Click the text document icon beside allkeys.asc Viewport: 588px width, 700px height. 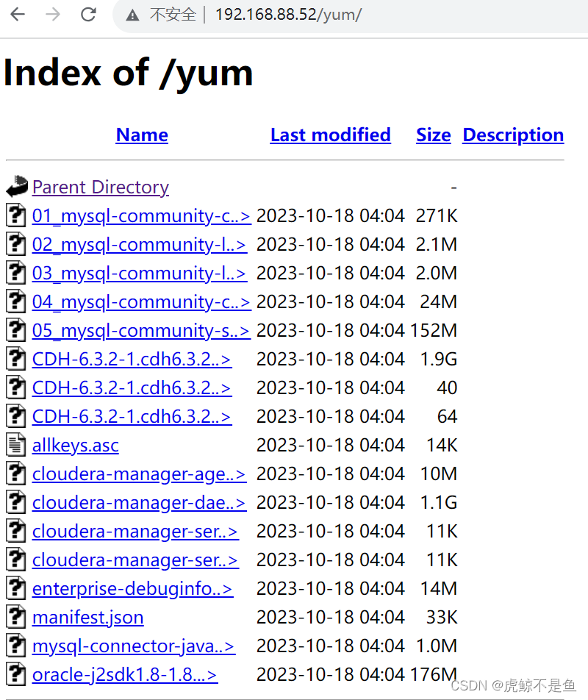[x=16, y=445]
